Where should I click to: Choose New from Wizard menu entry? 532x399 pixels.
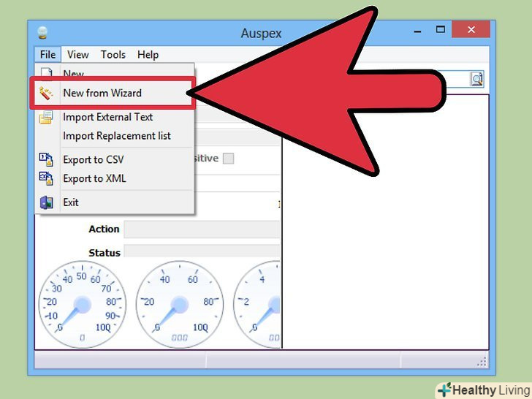coord(113,93)
